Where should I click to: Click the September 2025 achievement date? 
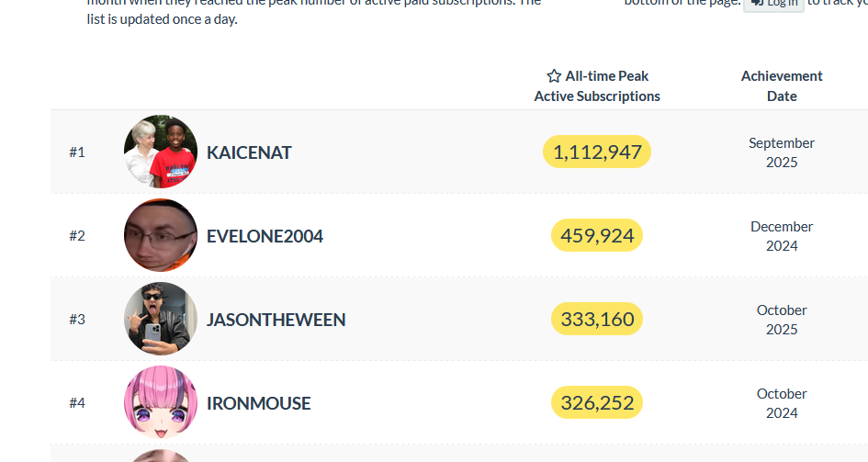pyautogui.click(x=782, y=152)
